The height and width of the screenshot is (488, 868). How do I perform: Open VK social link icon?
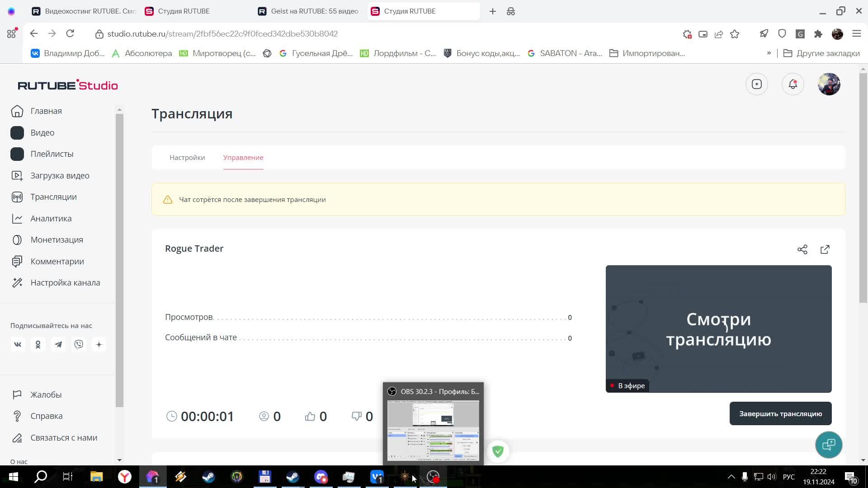tap(18, 345)
